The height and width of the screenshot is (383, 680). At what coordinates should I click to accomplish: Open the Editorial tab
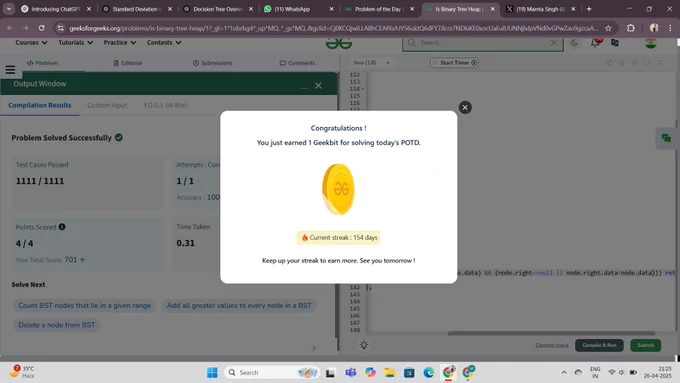click(x=128, y=63)
